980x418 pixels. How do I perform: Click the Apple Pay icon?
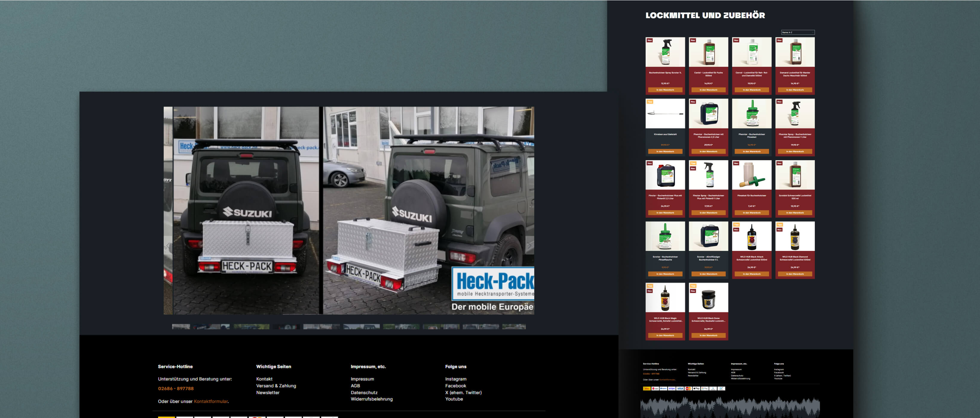click(696, 388)
